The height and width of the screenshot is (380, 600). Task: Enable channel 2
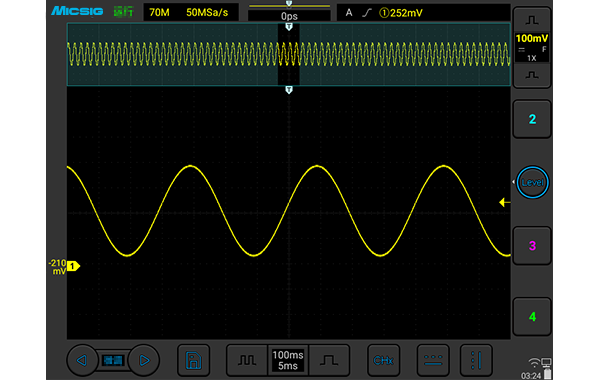(532, 119)
